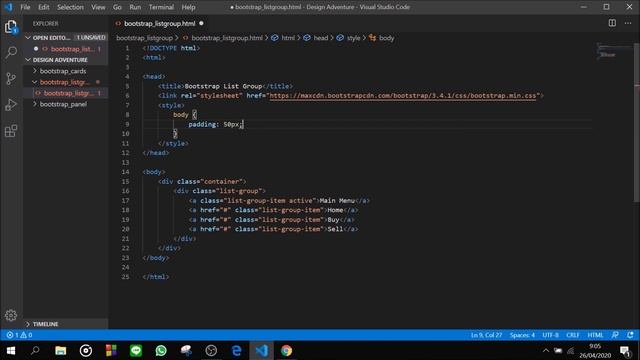Screen dimensions: 640x360
Task: Open the Go menu
Action: click(x=117, y=7)
